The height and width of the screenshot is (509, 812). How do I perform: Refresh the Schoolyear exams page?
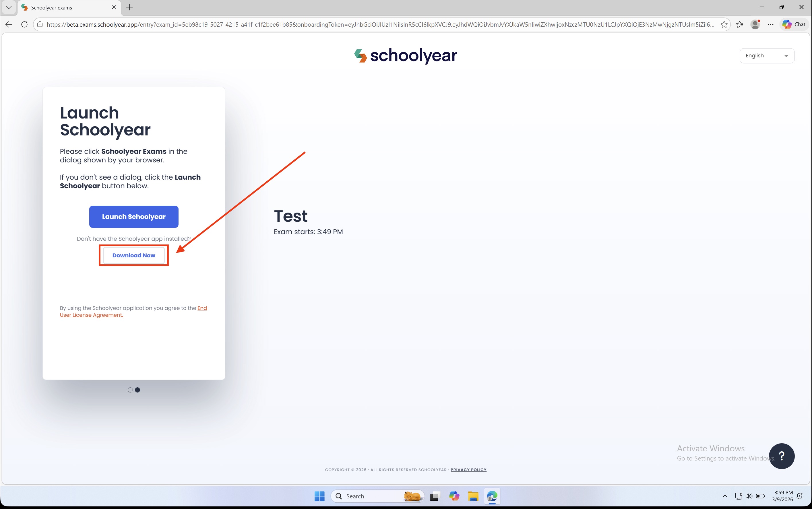tap(24, 25)
